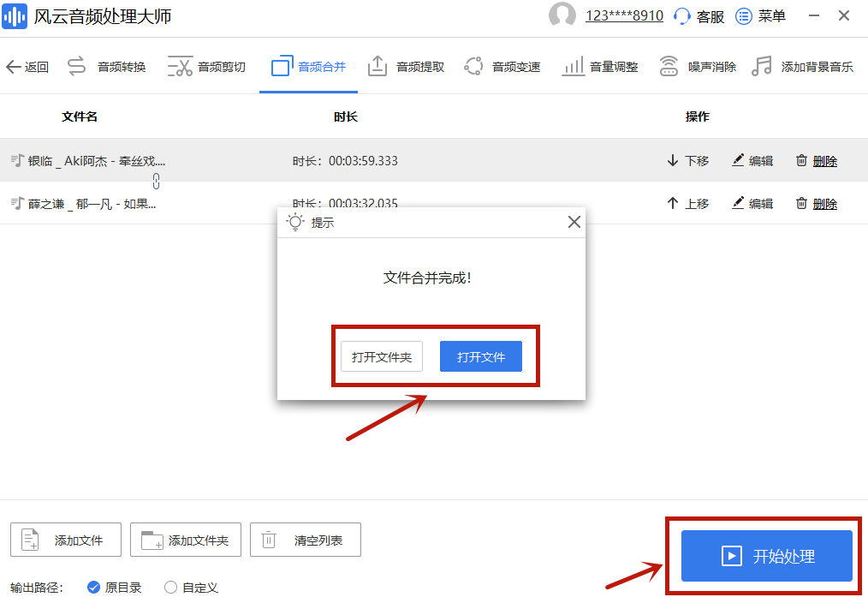Click the 开始处理 button
868x609 pixels.
click(x=767, y=556)
